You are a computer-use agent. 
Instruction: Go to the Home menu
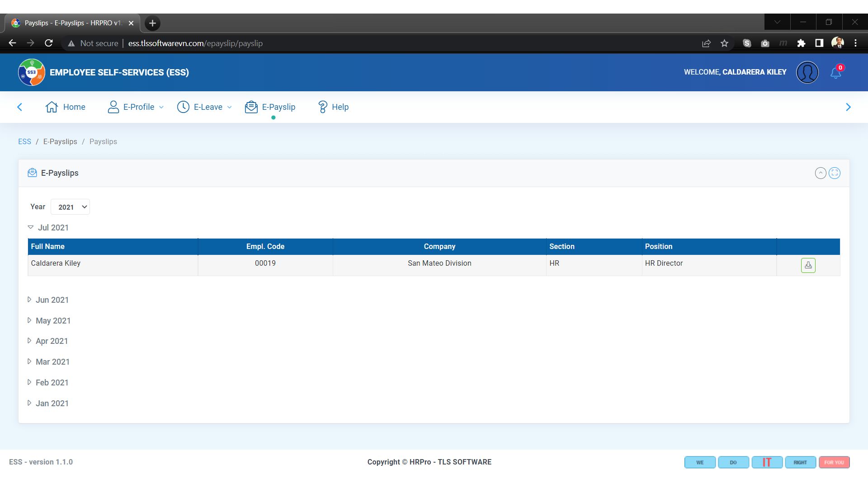pyautogui.click(x=66, y=107)
